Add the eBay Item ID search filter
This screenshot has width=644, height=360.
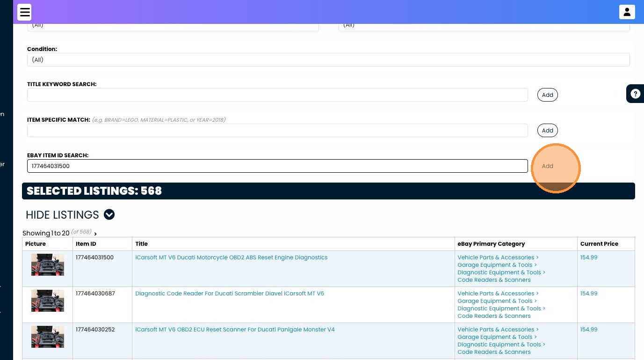click(x=548, y=166)
